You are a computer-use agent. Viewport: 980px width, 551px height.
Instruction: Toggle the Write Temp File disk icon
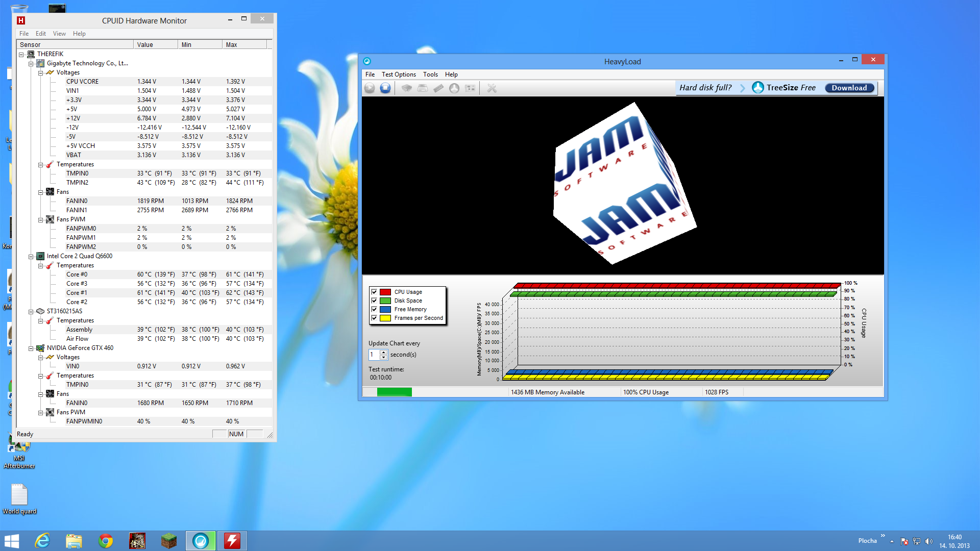[423, 88]
